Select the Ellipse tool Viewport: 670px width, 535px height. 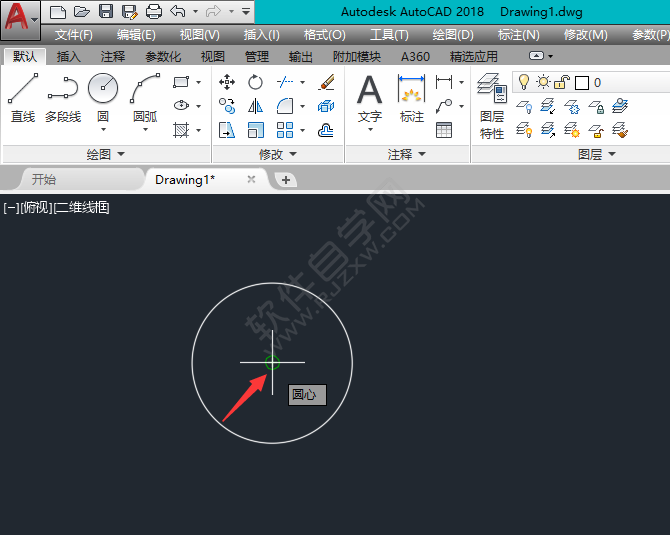click(181, 106)
